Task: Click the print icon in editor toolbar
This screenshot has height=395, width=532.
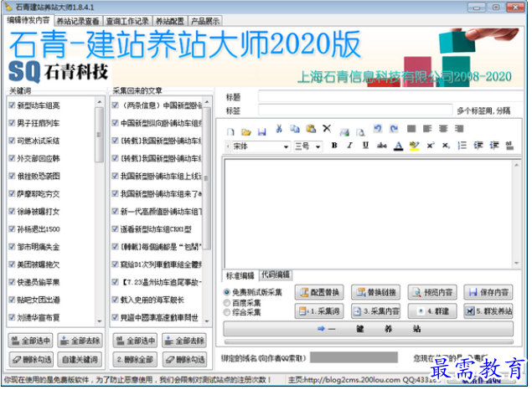Action: 344,131
